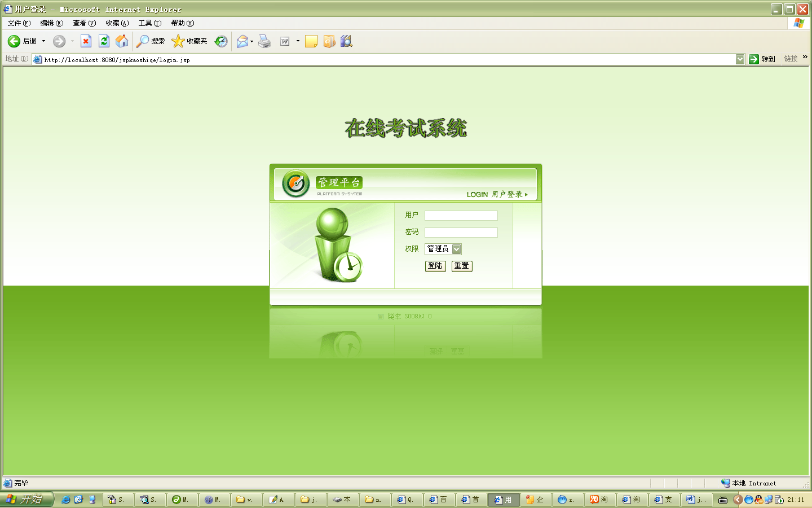812x508 pixels.
Task: Click the Mail envelope icon
Action: pos(242,41)
